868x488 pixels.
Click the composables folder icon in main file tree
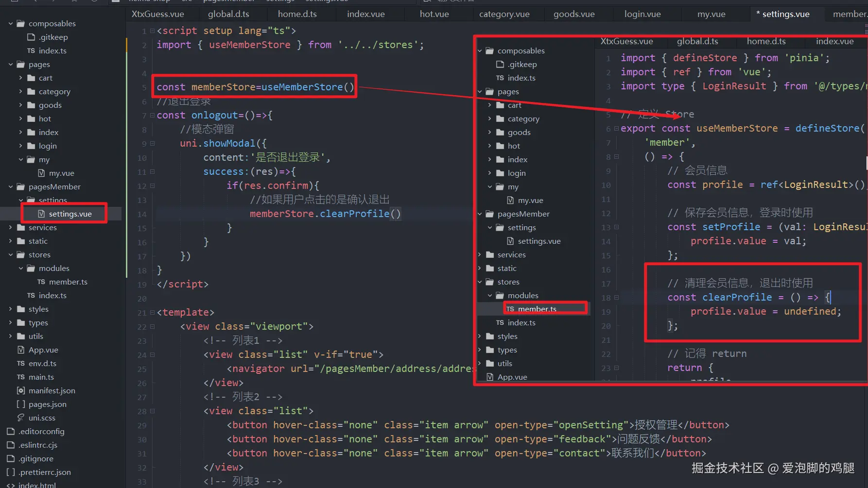20,23
